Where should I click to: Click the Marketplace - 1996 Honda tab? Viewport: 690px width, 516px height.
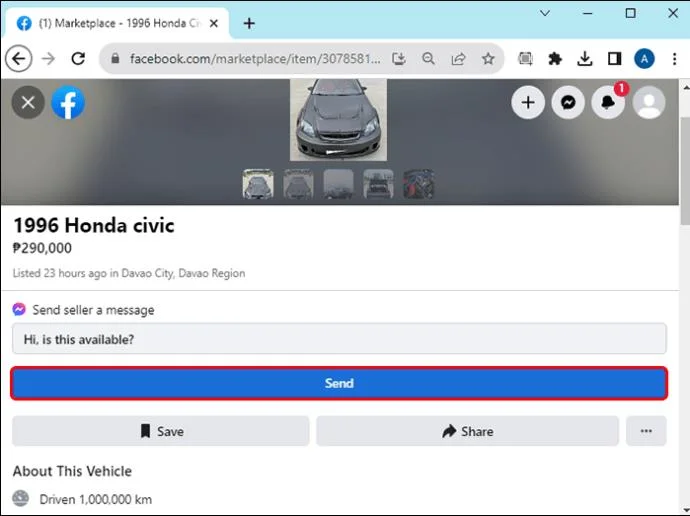click(117, 23)
